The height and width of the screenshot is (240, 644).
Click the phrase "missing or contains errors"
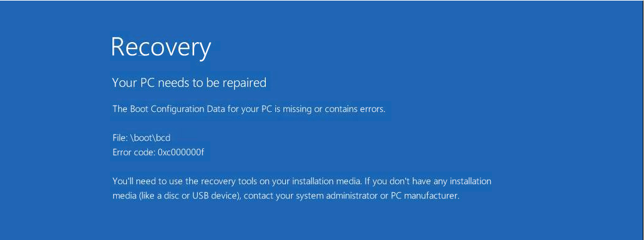point(334,110)
